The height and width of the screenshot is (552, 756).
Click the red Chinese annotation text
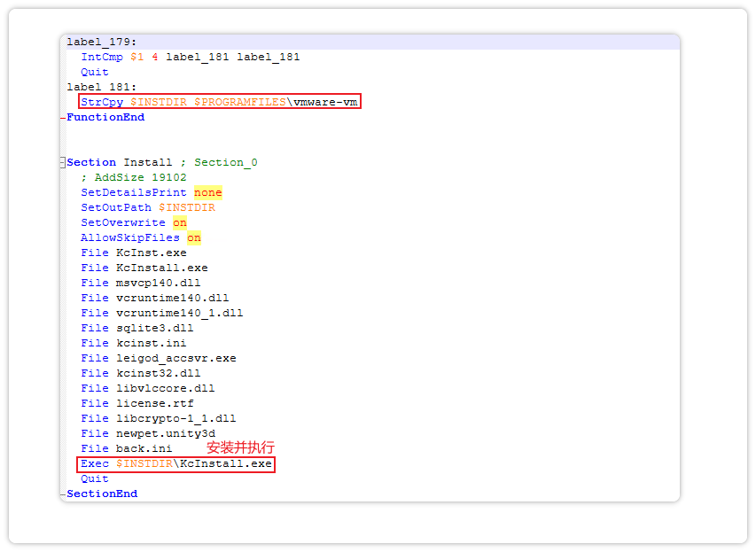tap(240, 447)
